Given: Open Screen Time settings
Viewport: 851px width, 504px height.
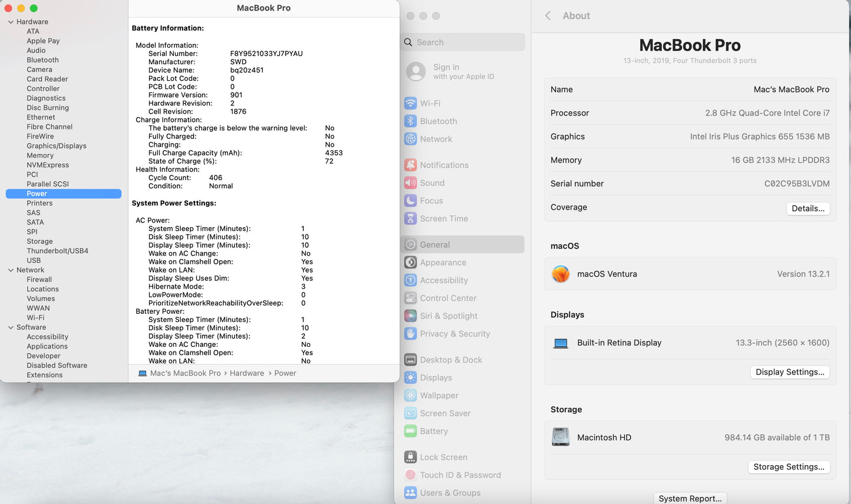Looking at the screenshot, I should (443, 218).
